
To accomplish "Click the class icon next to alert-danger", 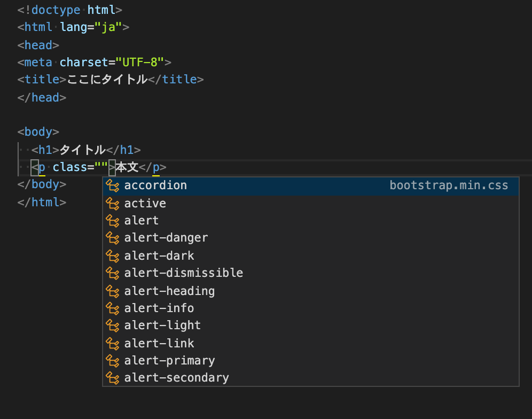I will pos(113,238).
